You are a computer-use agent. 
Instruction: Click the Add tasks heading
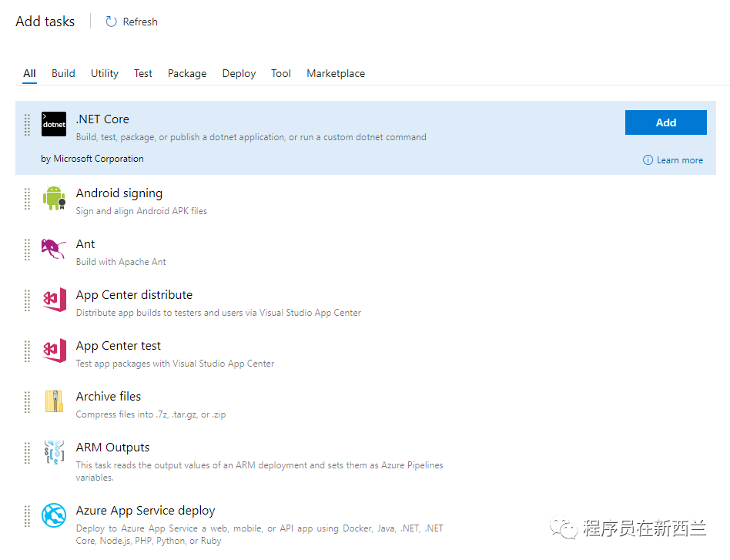[x=45, y=22]
